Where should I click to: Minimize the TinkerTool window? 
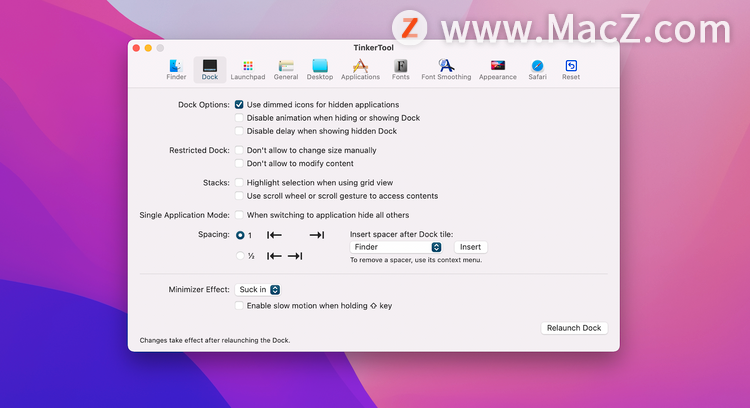click(148, 48)
